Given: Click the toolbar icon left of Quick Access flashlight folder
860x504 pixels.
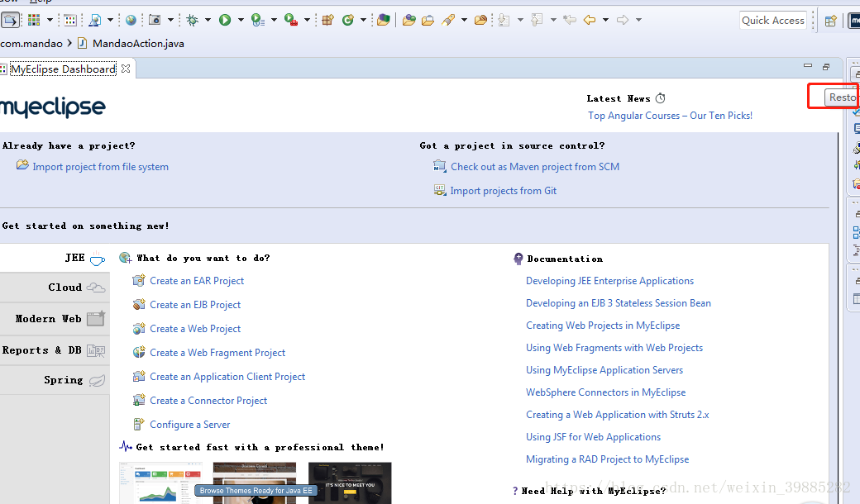Looking at the screenshot, I should 480,21.
